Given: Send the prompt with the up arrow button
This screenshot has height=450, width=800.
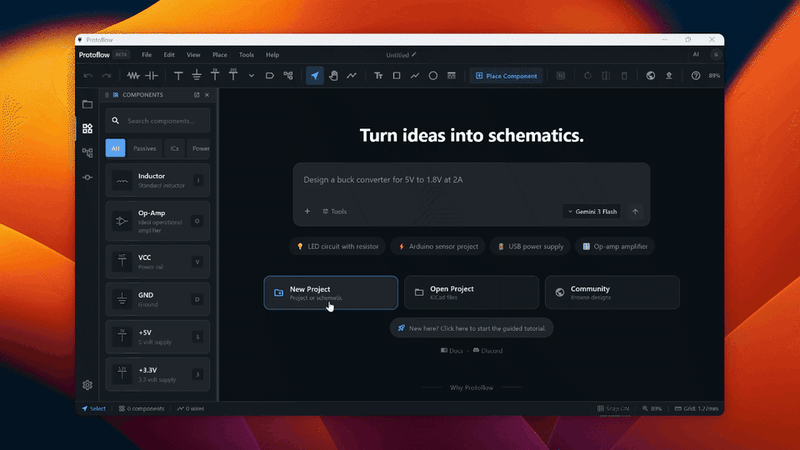Looking at the screenshot, I should 635,211.
